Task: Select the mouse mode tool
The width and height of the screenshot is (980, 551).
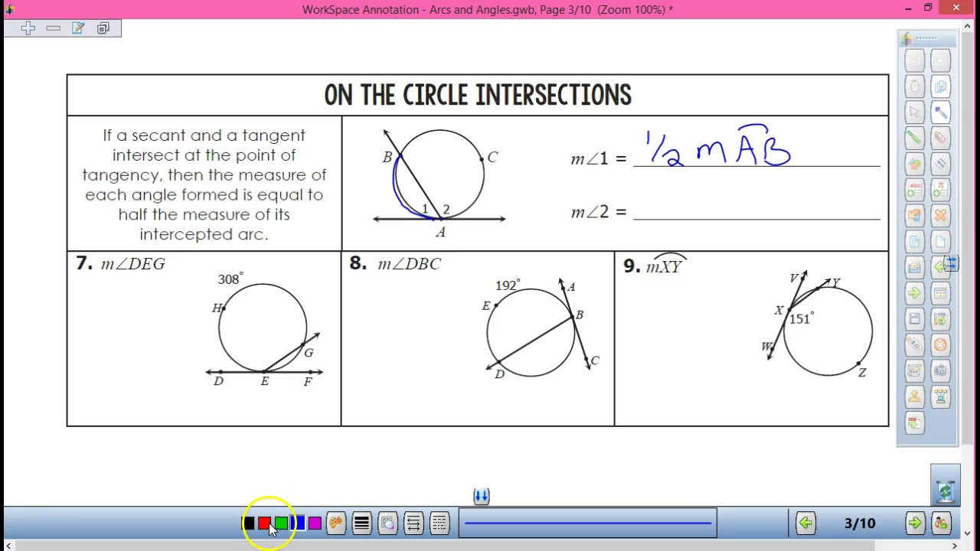Action: click(x=914, y=86)
